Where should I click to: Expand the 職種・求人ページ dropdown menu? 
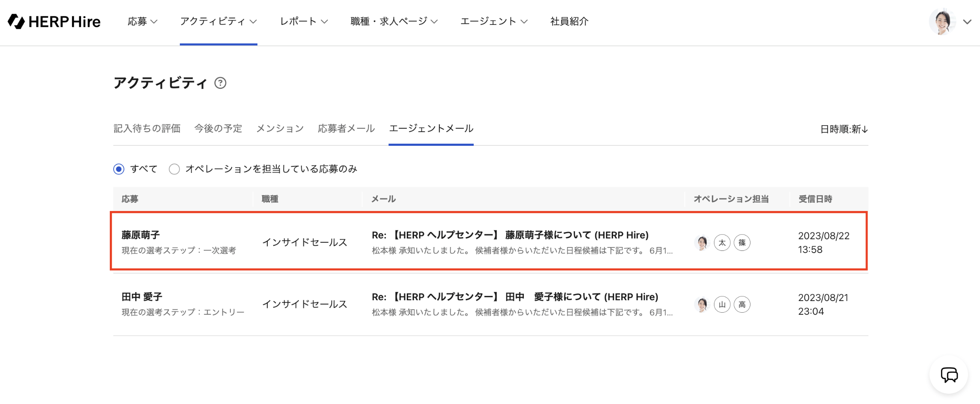394,21
